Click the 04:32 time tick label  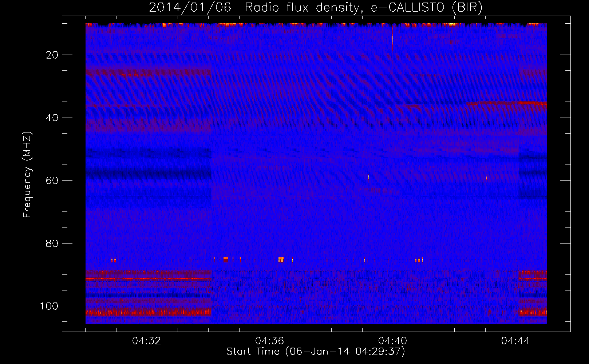[x=147, y=341]
